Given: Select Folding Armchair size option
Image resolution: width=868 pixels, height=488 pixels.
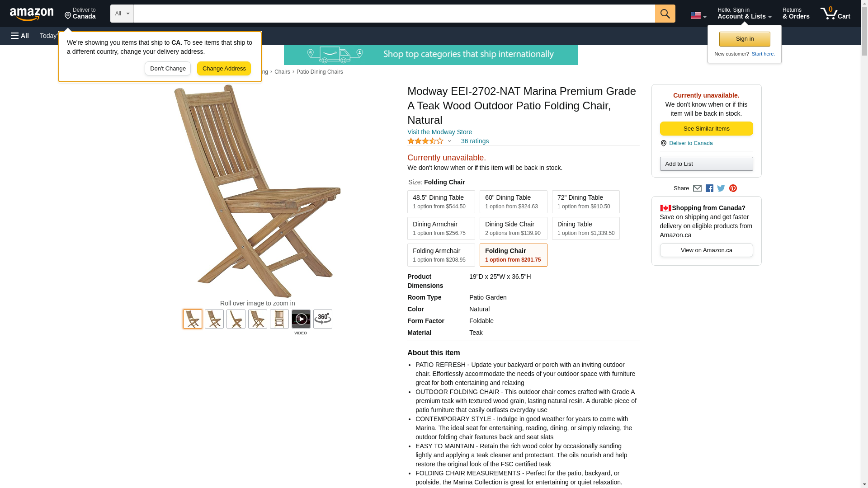Looking at the screenshot, I should [x=441, y=255].
